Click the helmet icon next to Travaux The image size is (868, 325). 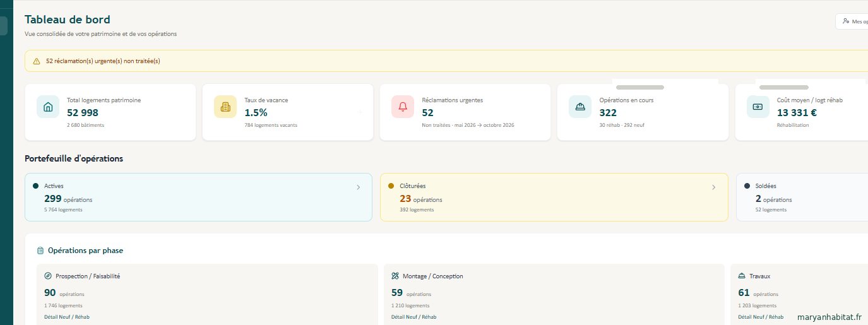(x=742, y=276)
